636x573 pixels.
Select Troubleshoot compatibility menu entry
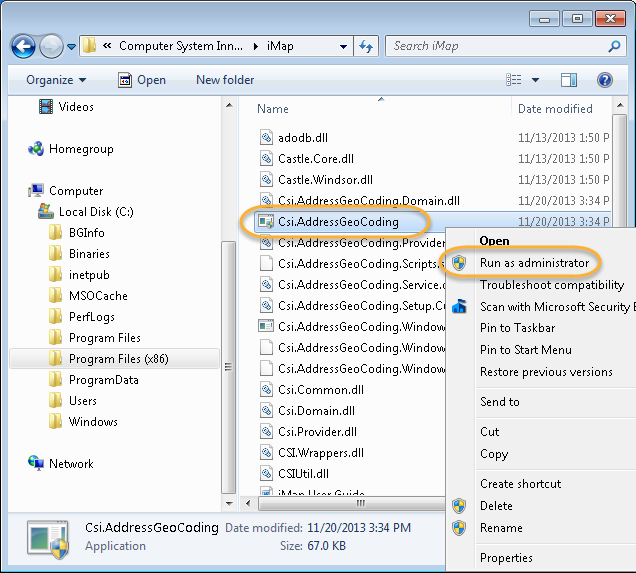tap(551, 285)
